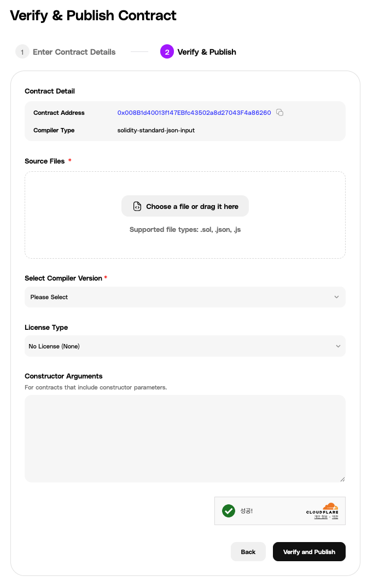Open the contract address hyperlink

pyautogui.click(x=194, y=113)
